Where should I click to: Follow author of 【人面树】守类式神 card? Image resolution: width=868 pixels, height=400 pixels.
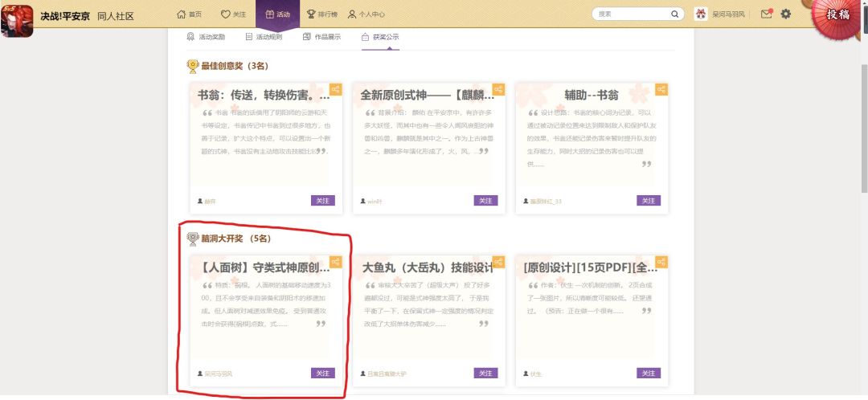pos(323,373)
